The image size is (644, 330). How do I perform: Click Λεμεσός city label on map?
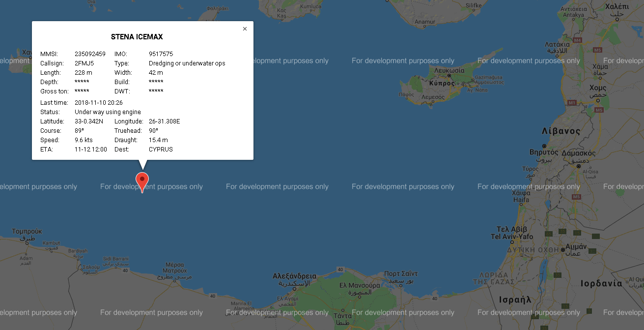(432, 97)
